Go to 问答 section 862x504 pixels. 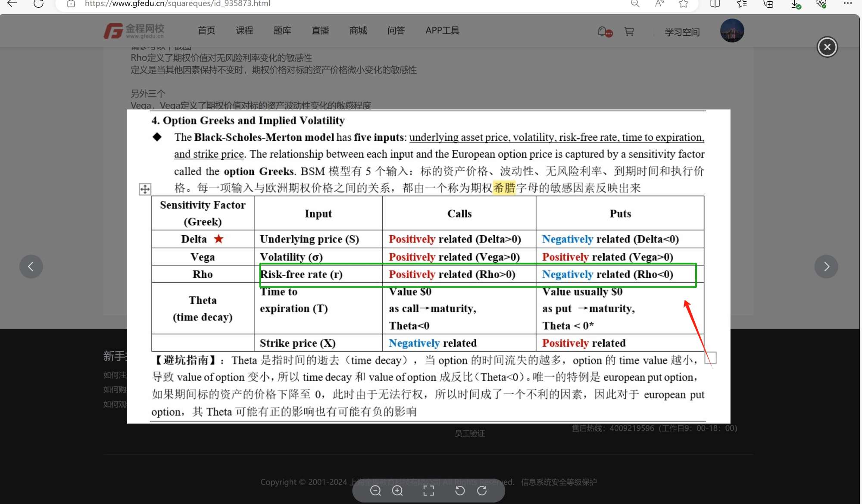point(396,31)
